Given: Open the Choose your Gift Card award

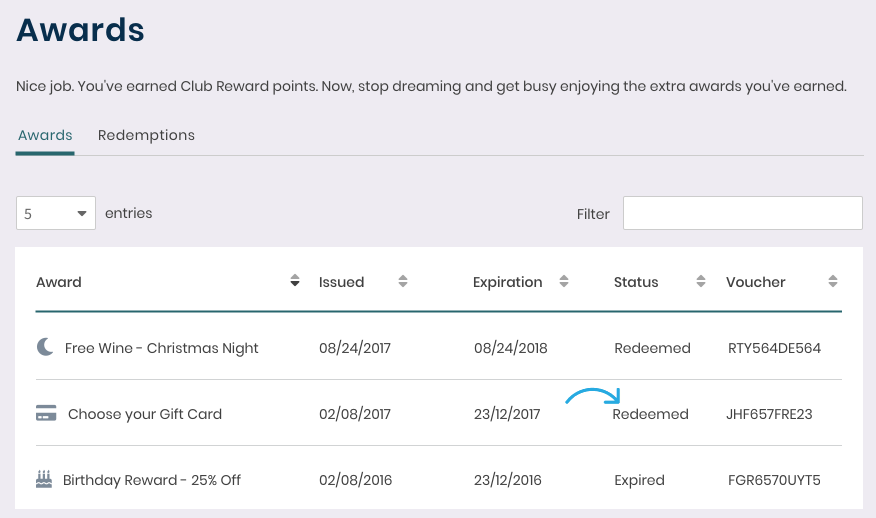Looking at the screenshot, I should 145,414.
